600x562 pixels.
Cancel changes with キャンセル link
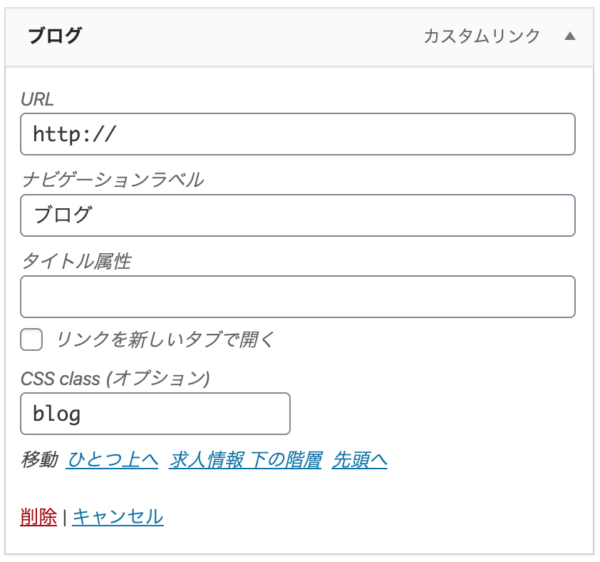(117, 517)
